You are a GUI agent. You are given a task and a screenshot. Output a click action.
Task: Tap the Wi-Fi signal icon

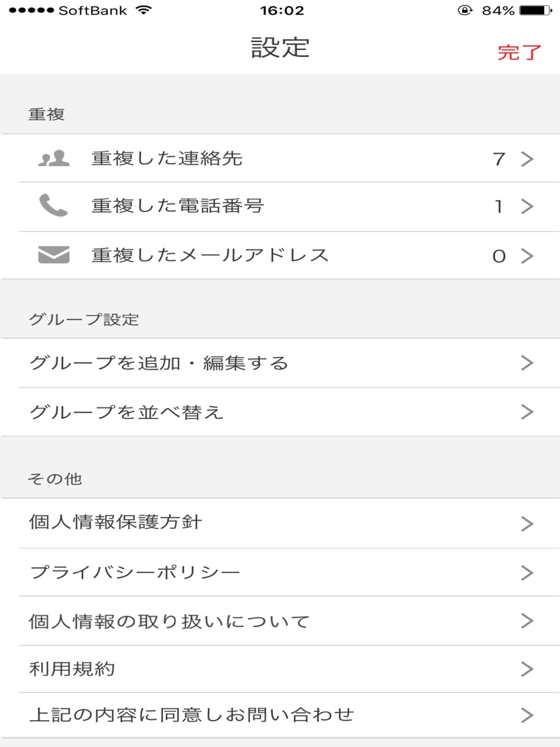(144, 10)
